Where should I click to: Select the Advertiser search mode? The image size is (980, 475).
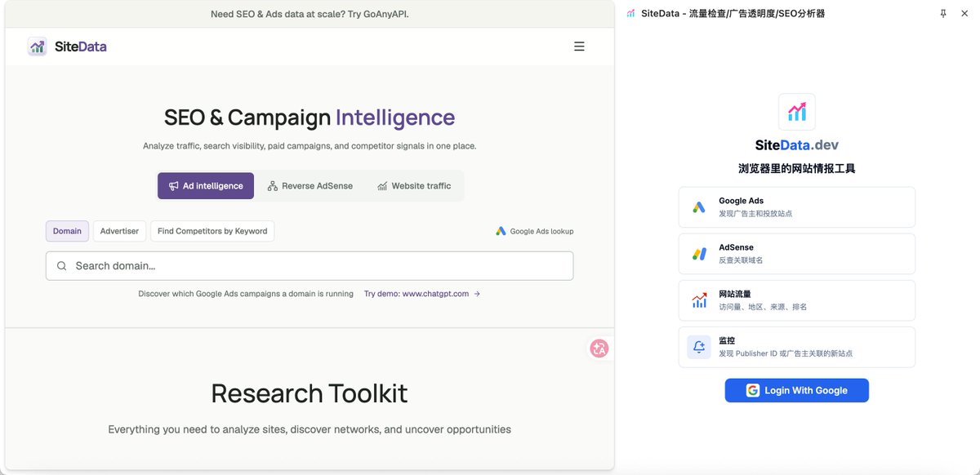[x=119, y=231]
